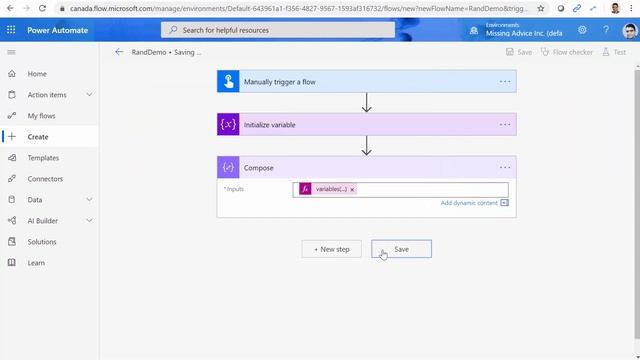Click the Environments icon in header
This screenshot has width=640, height=360.
pyautogui.click(x=474, y=30)
